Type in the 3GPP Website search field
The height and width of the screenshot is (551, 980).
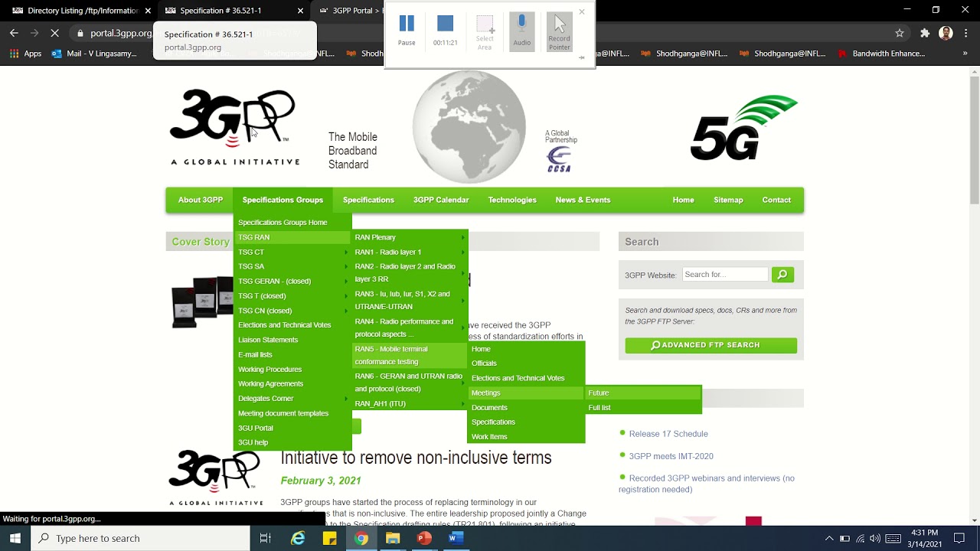pyautogui.click(x=724, y=275)
